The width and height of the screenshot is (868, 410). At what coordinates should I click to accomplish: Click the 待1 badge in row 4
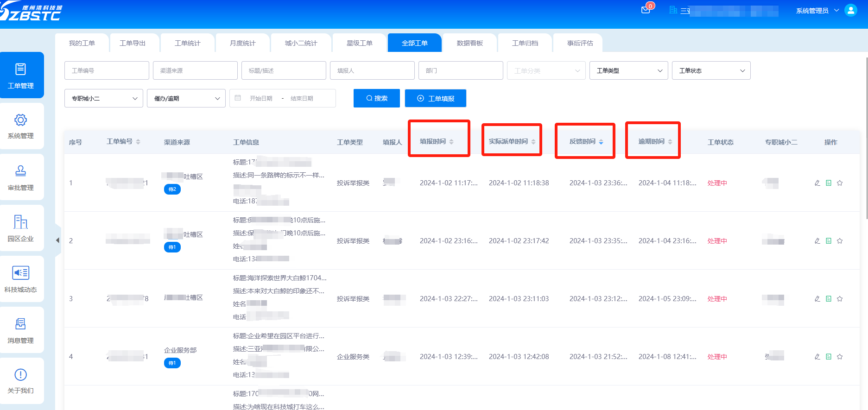172,363
